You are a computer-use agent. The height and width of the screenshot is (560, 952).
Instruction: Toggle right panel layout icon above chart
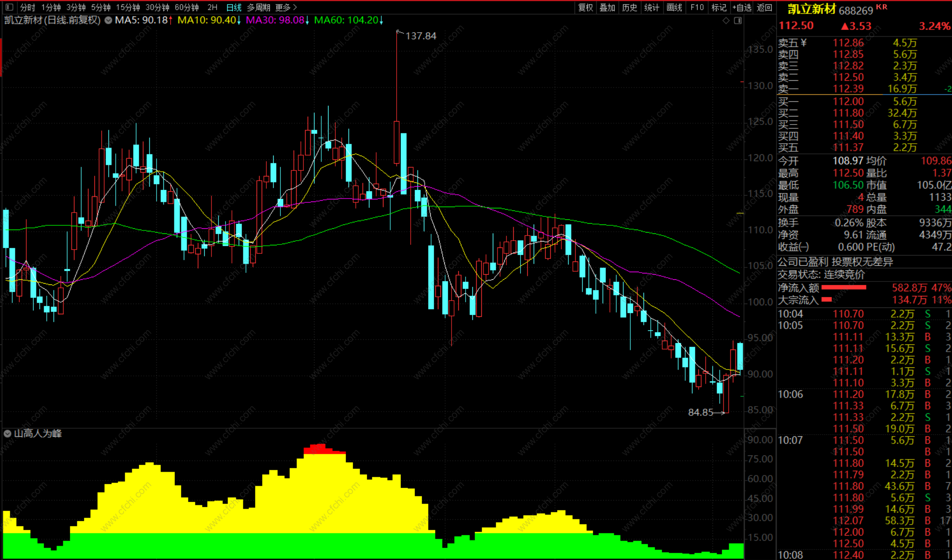(x=738, y=20)
